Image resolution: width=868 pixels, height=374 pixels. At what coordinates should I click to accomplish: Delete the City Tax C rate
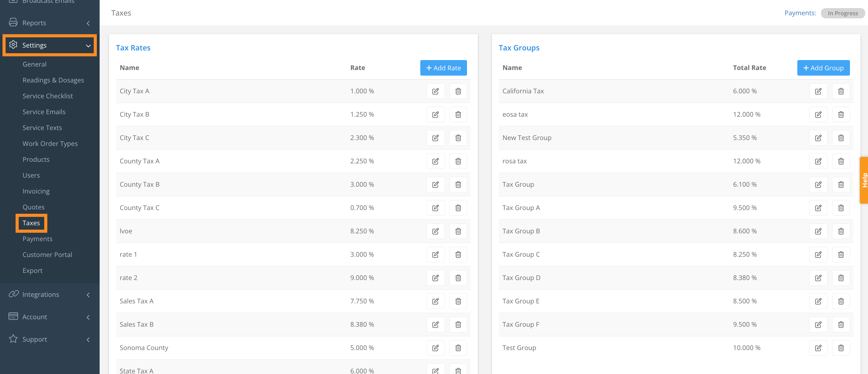[x=458, y=138]
